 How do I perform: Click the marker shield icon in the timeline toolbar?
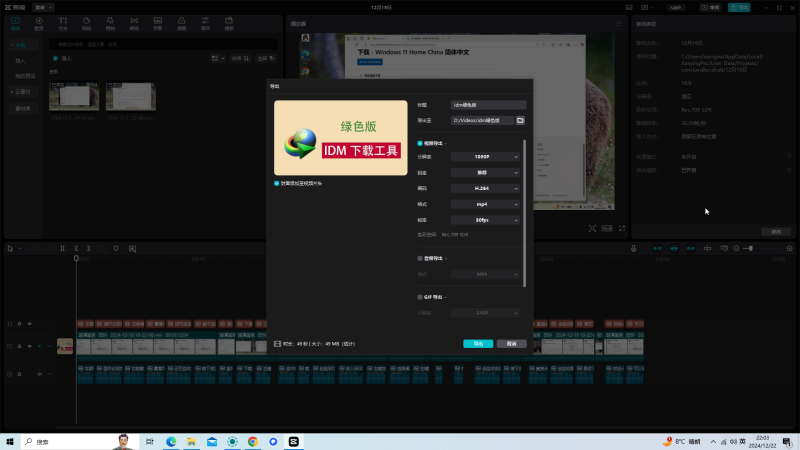click(116, 248)
